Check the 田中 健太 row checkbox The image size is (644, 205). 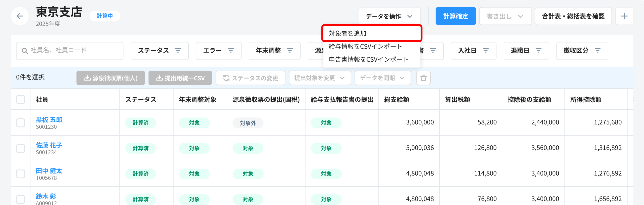click(21, 174)
